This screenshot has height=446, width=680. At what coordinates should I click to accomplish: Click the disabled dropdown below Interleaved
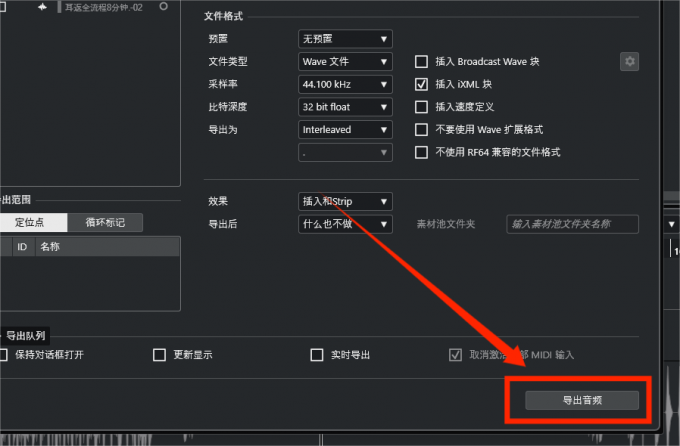(x=345, y=152)
